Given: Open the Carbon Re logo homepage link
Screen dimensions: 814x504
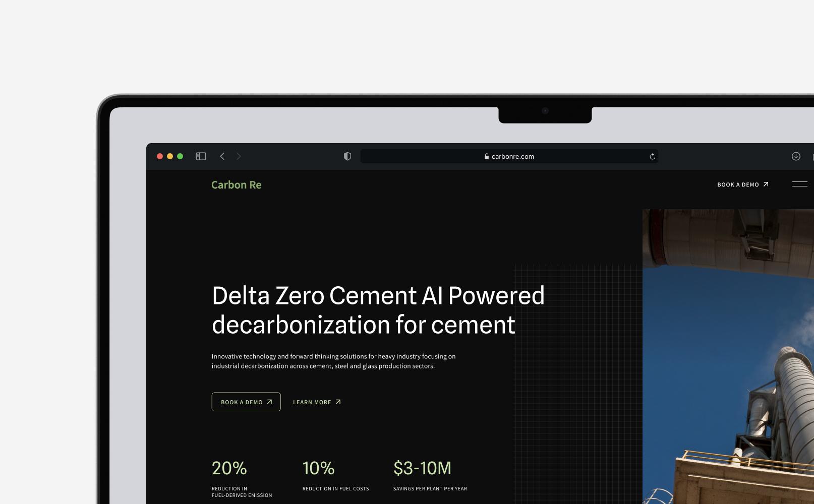Looking at the screenshot, I should 237,185.
